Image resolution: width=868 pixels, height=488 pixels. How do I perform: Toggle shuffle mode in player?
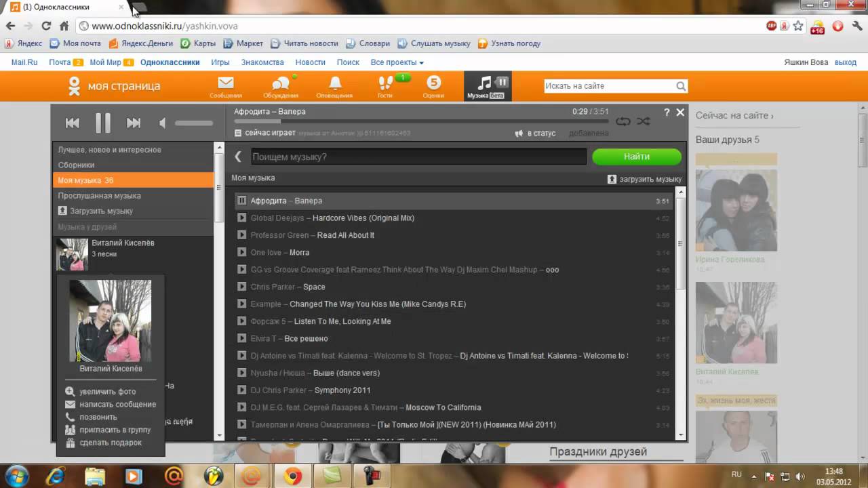644,121
